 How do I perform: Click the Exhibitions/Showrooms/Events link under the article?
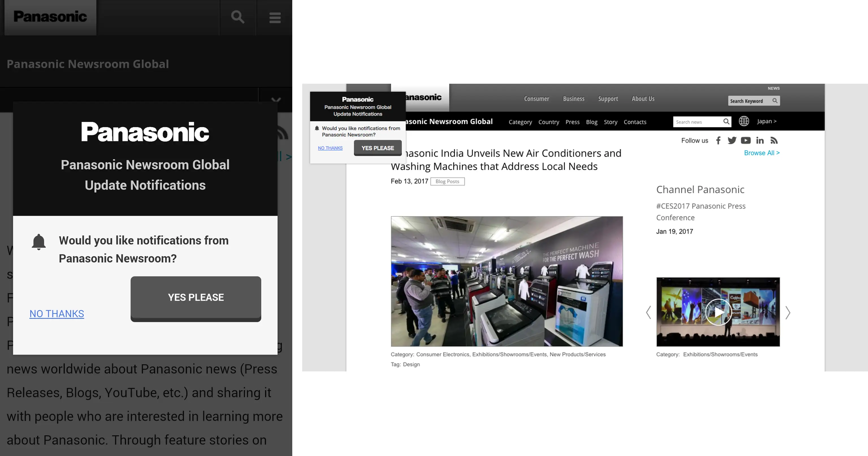coord(509,354)
